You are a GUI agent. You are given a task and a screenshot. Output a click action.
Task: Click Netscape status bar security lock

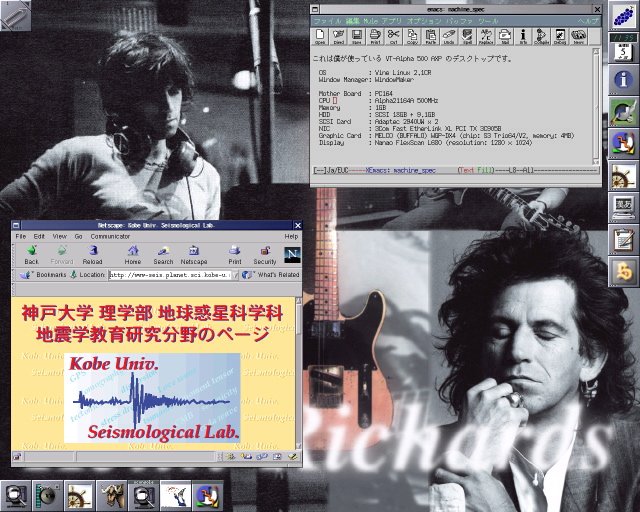[x=17, y=456]
